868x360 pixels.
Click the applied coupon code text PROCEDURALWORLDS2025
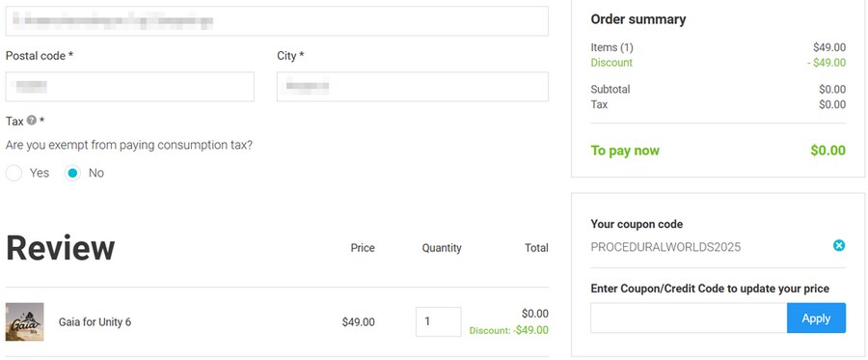click(x=665, y=247)
